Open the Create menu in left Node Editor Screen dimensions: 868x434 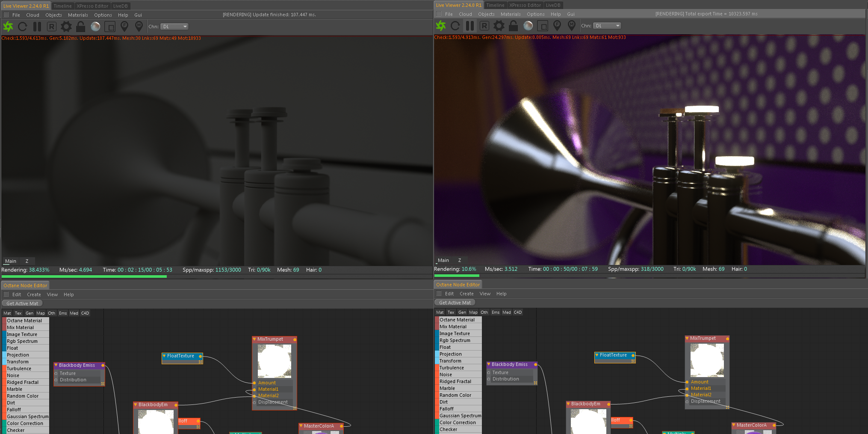(x=34, y=294)
